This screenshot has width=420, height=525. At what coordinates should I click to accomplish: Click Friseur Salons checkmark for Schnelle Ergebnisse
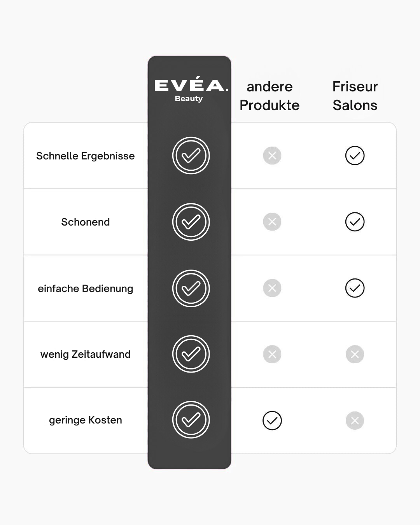pyautogui.click(x=355, y=156)
